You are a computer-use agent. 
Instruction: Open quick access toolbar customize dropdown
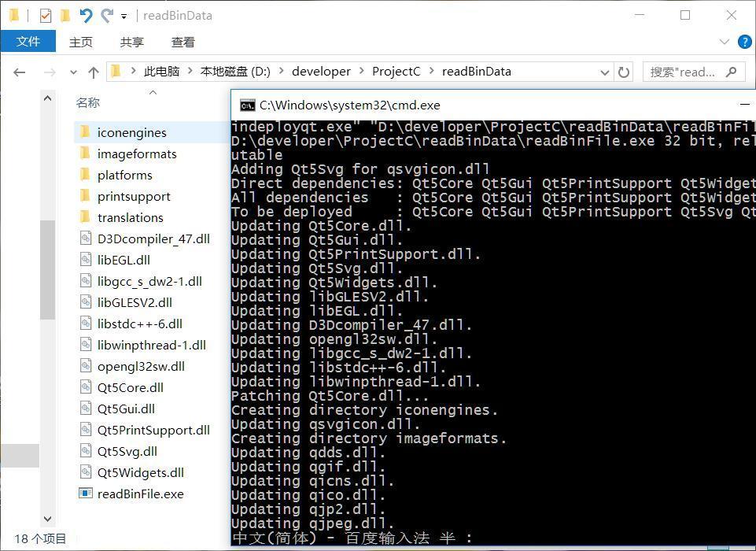point(124,17)
